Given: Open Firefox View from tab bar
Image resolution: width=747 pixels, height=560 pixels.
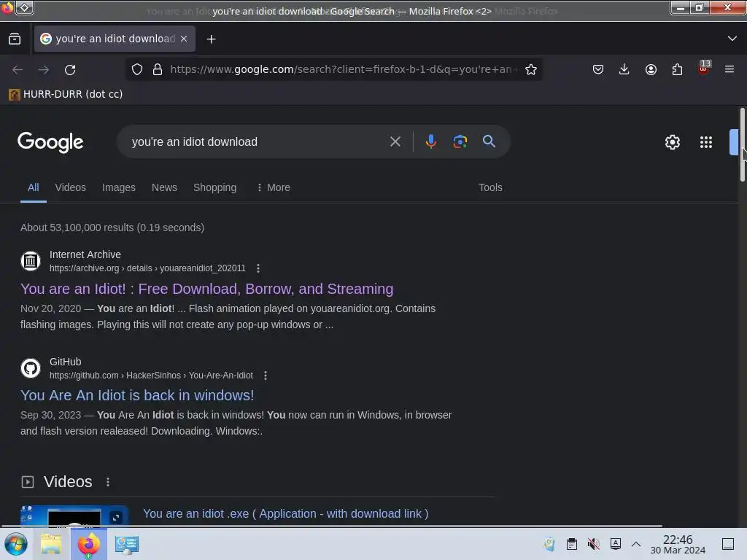Looking at the screenshot, I should point(15,39).
